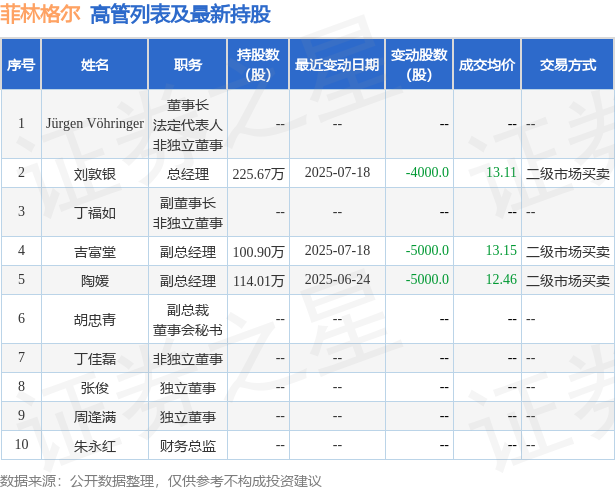Select the 职务 column header
Viewport: 615px width, 490px height.
tap(188, 64)
